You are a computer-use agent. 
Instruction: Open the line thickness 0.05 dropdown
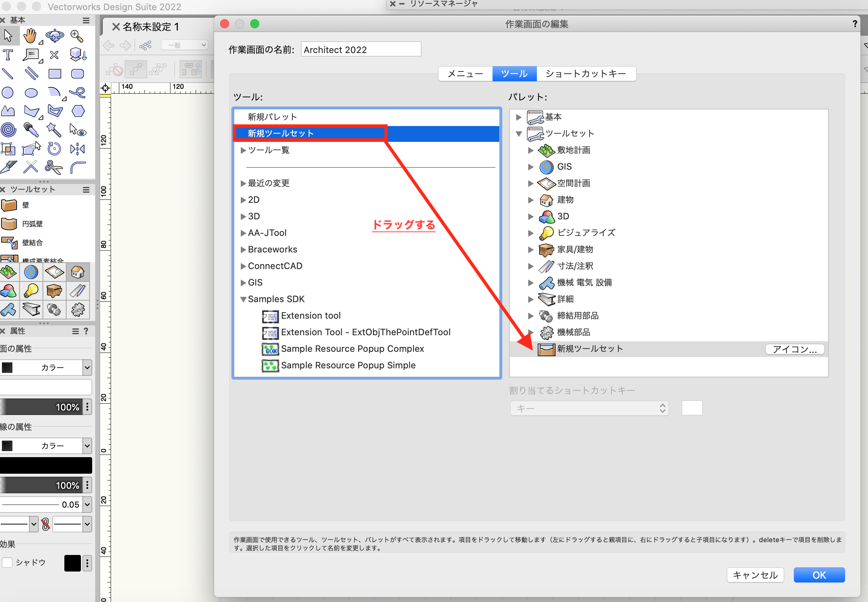click(x=87, y=504)
